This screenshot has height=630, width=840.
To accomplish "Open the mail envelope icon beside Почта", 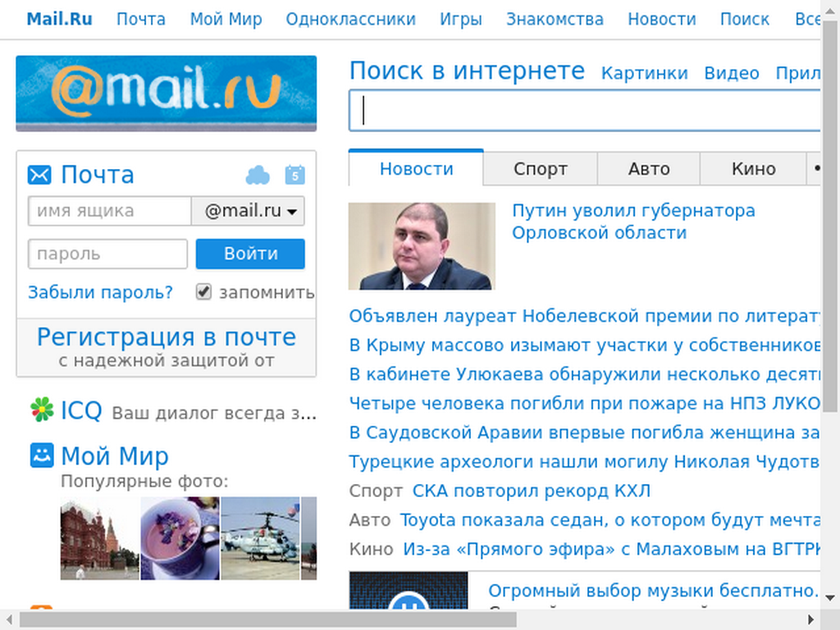I will click(x=39, y=176).
